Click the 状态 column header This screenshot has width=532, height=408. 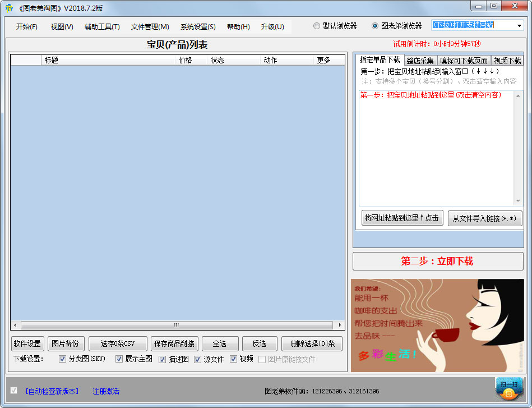coord(233,60)
